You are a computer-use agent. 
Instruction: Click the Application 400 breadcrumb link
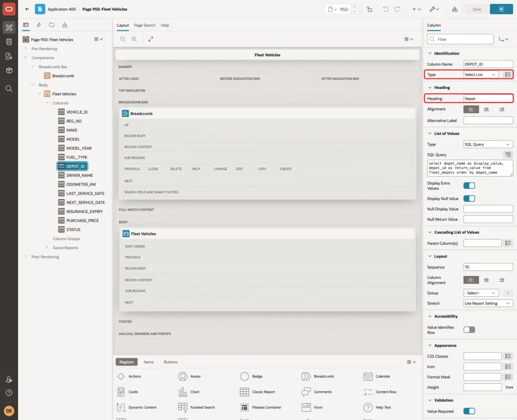click(62, 9)
